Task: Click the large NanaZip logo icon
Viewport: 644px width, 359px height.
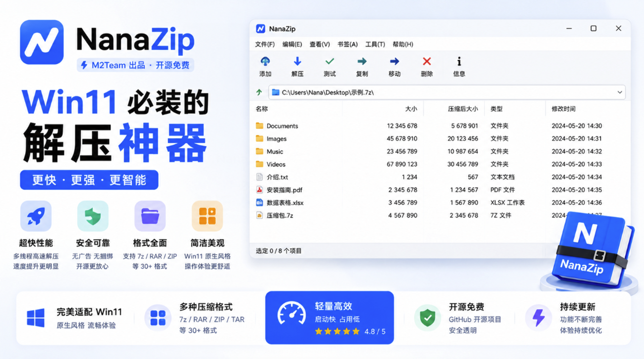Action: (x=42, y=42)
